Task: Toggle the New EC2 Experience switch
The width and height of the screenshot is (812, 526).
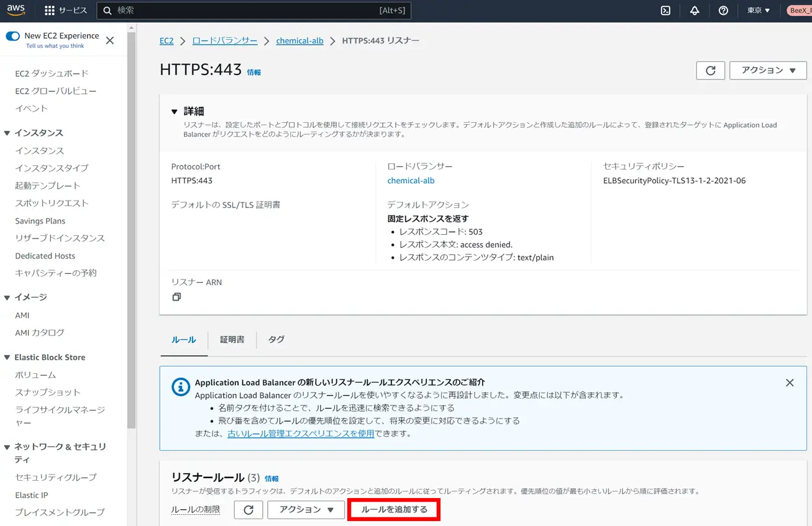Action: point(12,36)
